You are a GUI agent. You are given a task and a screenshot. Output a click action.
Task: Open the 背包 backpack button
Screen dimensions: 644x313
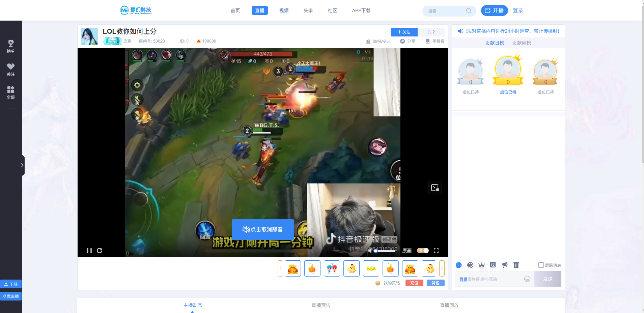point(436,283)
